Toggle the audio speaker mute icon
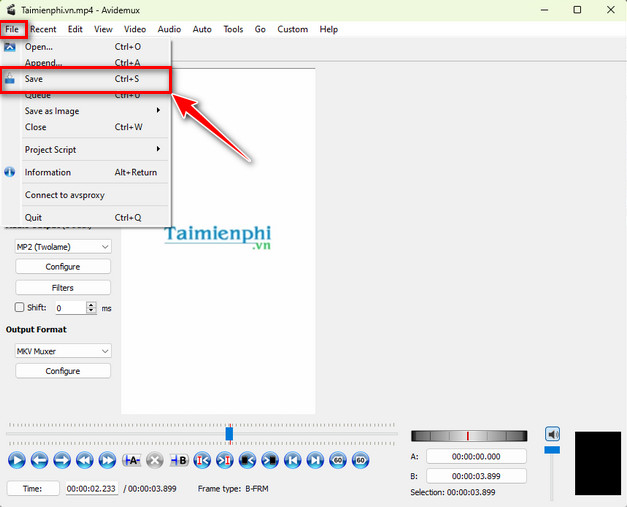This screenshot has width=627, height=507. click(x=553, y=434)
